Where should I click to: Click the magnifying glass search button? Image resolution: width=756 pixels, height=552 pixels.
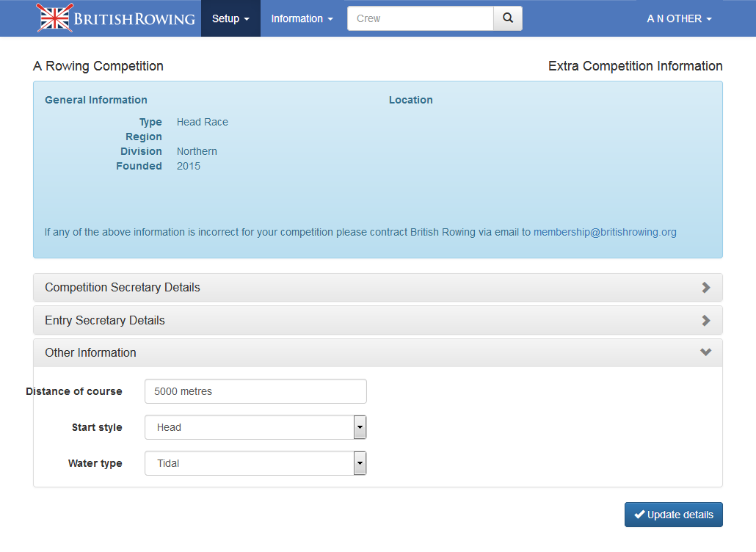click(508, 18)
